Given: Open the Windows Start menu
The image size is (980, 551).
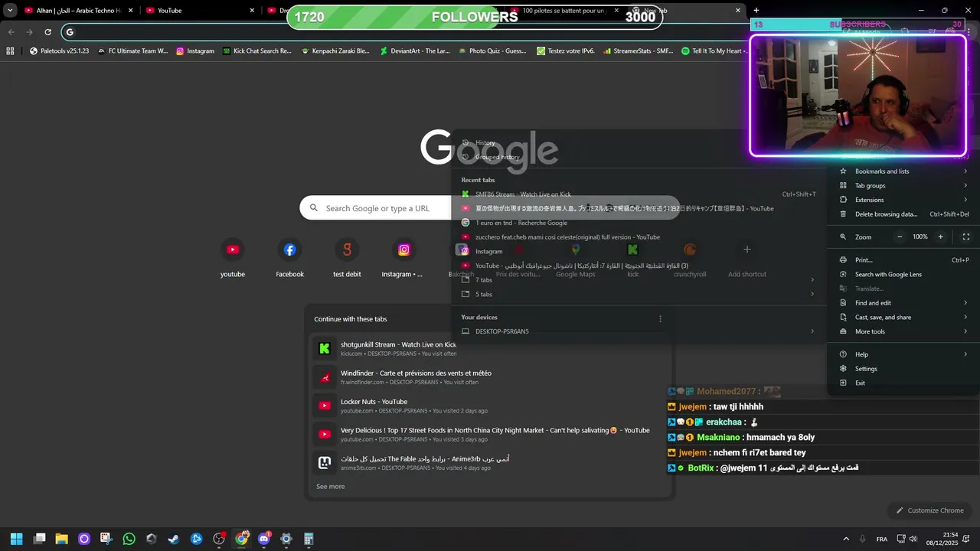Looking at the screenshot, I should [x=16, y=539].
